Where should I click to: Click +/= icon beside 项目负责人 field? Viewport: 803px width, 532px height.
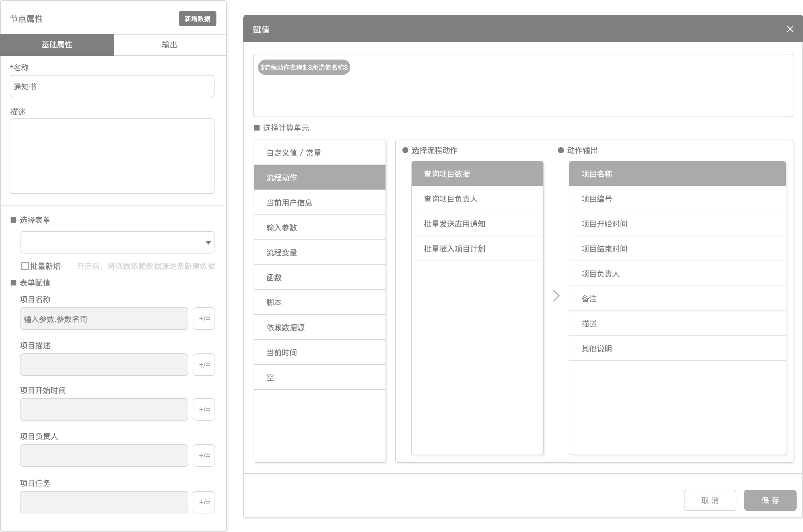(x=204, y=455)
